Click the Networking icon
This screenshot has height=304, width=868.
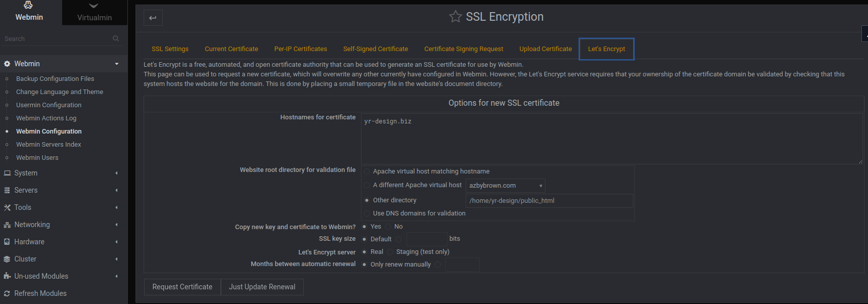(7, 225)
